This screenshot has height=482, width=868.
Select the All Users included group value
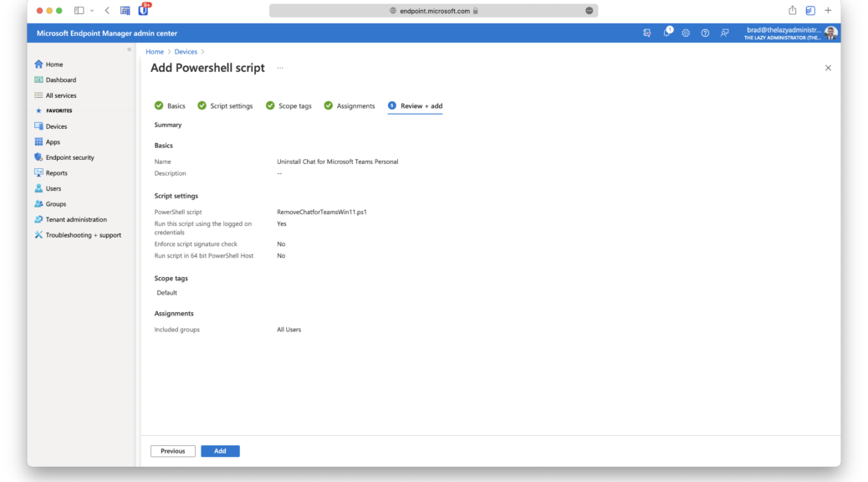click(x=289, y=330)
